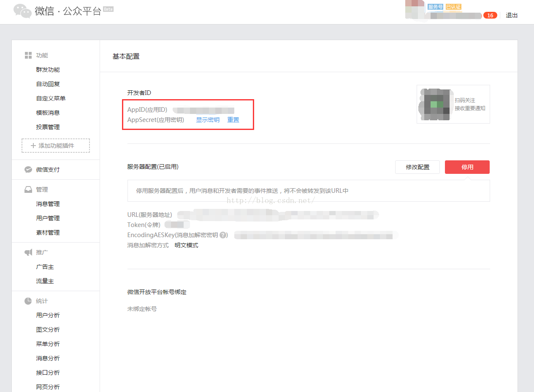
Task: Open 群发功能 in the sidebar
Action: click(x=48, y=70)
